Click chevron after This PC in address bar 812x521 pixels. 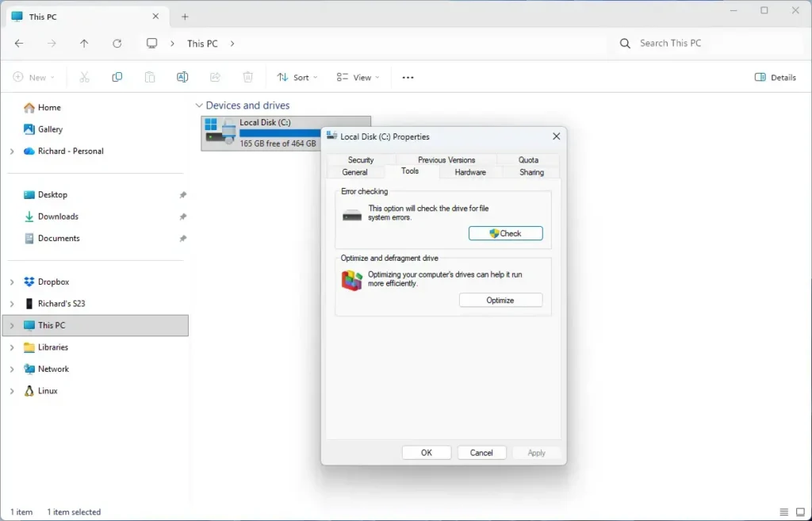click(232, 44)
